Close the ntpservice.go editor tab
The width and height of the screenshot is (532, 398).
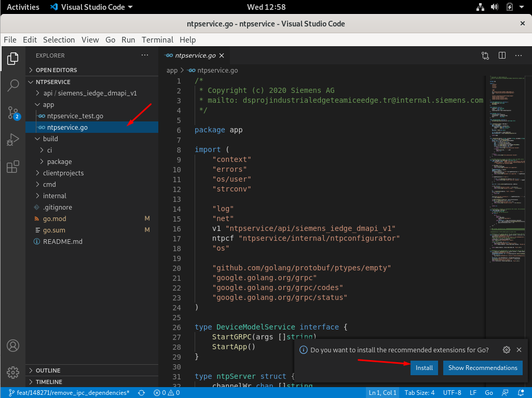tap(222, 56)
